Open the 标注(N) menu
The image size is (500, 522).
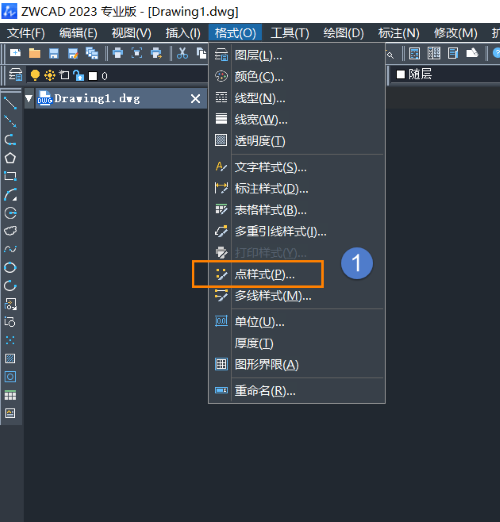tap(399, 33)
